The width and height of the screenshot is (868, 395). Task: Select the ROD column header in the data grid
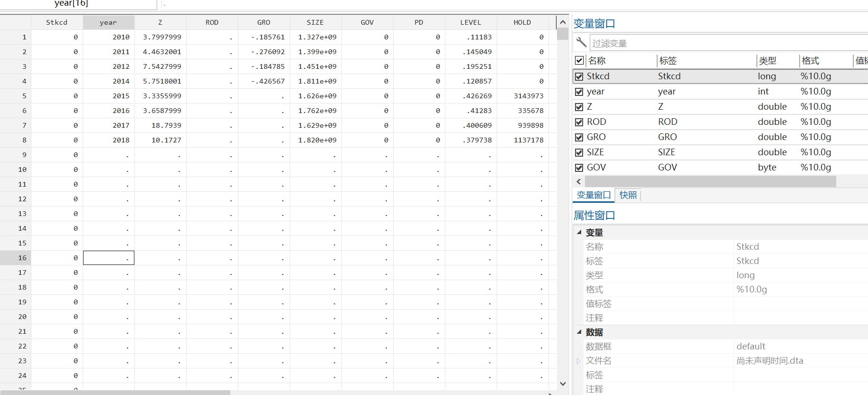212,22
